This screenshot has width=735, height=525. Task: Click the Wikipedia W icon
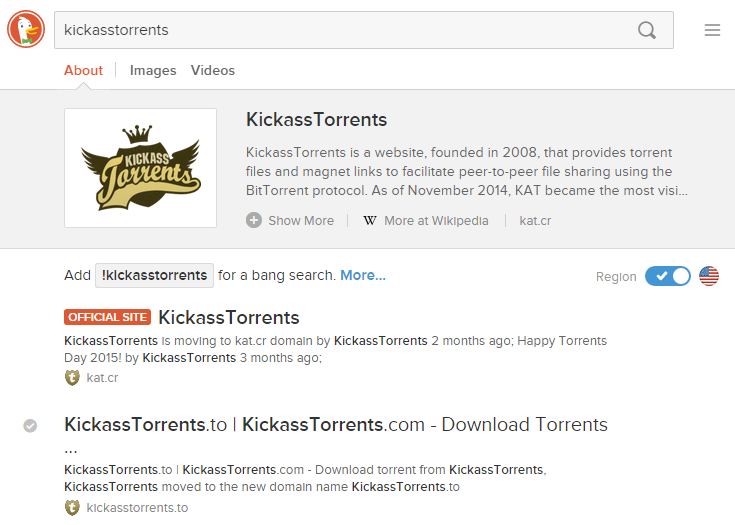coord(369,221)
